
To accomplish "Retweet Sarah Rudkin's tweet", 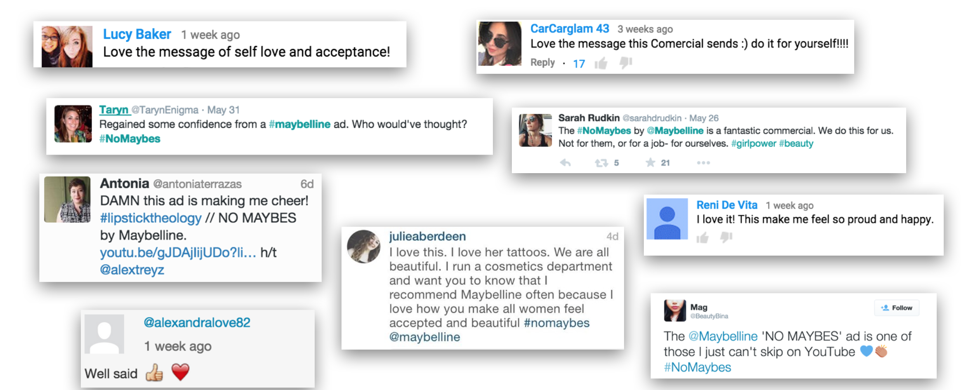I will (x=601, y=163).
